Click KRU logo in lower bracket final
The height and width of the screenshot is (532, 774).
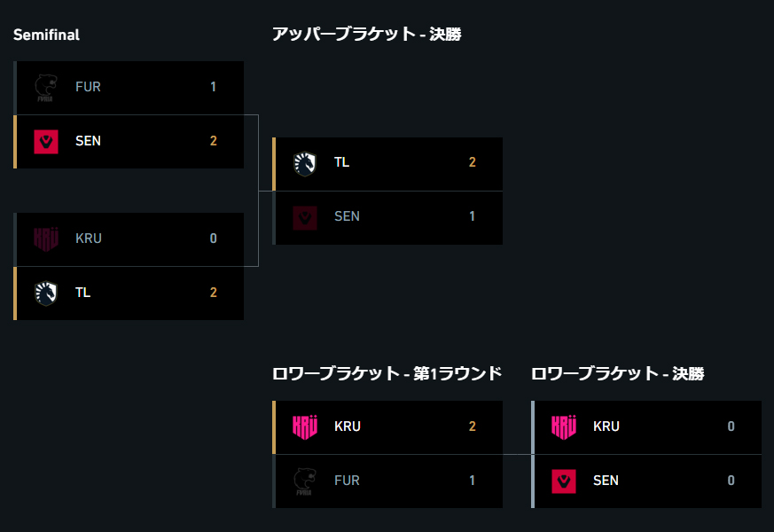564,426
